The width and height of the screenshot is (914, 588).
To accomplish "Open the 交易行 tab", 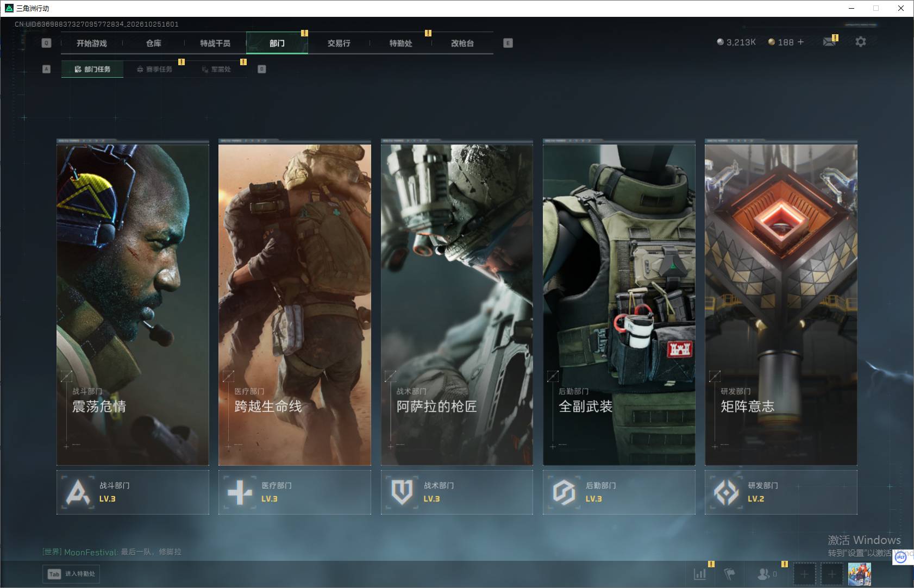I will pyautogui.click(x=339, y=43).
